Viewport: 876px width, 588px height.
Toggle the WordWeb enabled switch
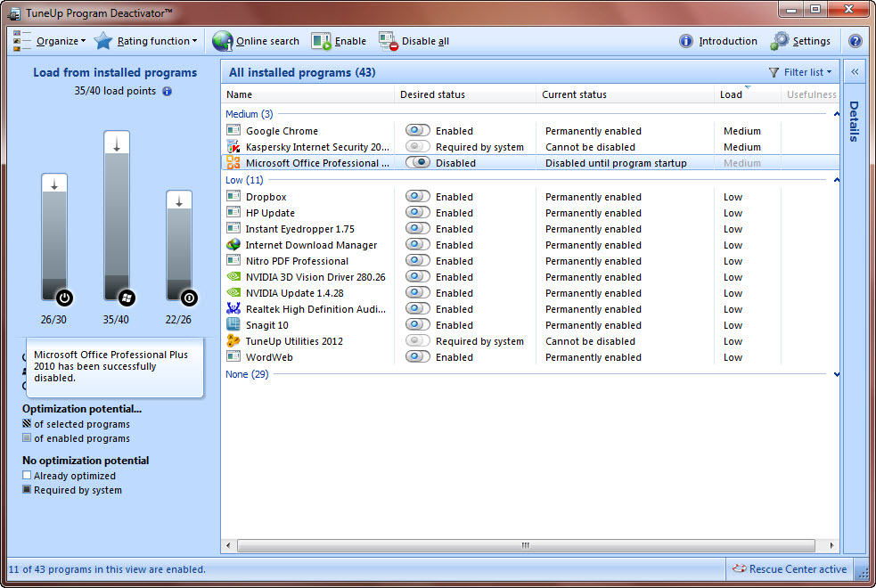tap(417, 357)
